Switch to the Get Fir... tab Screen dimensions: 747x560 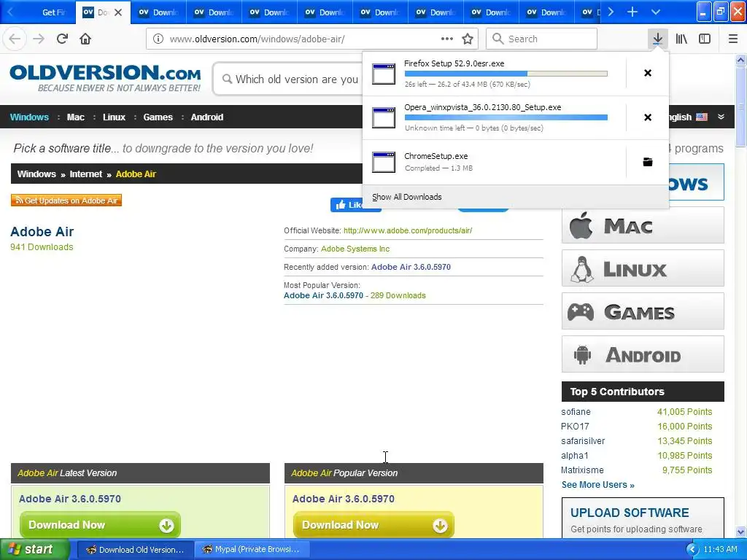[47, 12]
